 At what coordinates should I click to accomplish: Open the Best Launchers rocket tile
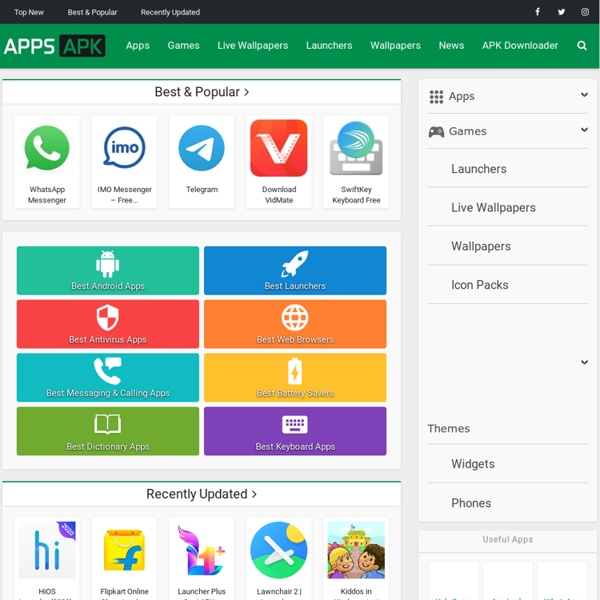click(295, 270)
